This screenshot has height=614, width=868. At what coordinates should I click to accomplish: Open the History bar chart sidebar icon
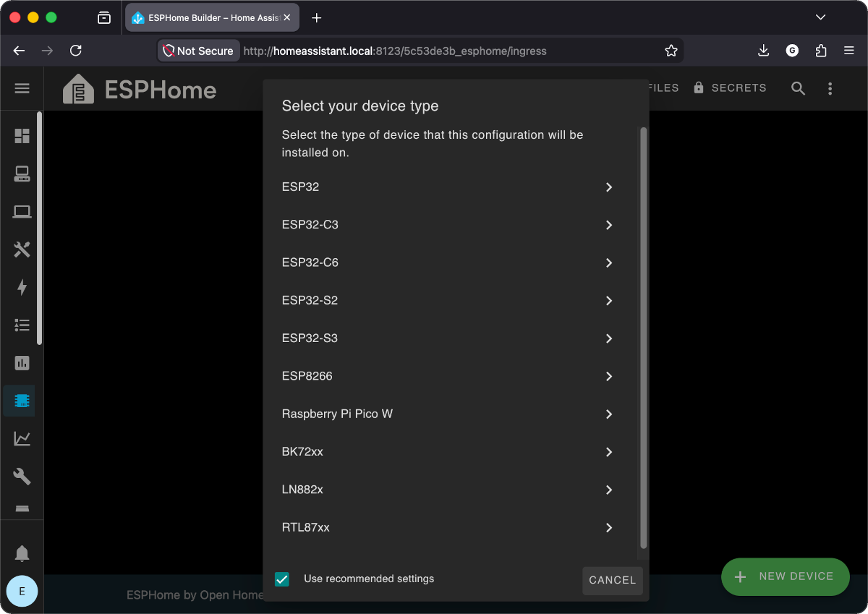(22, 363)
